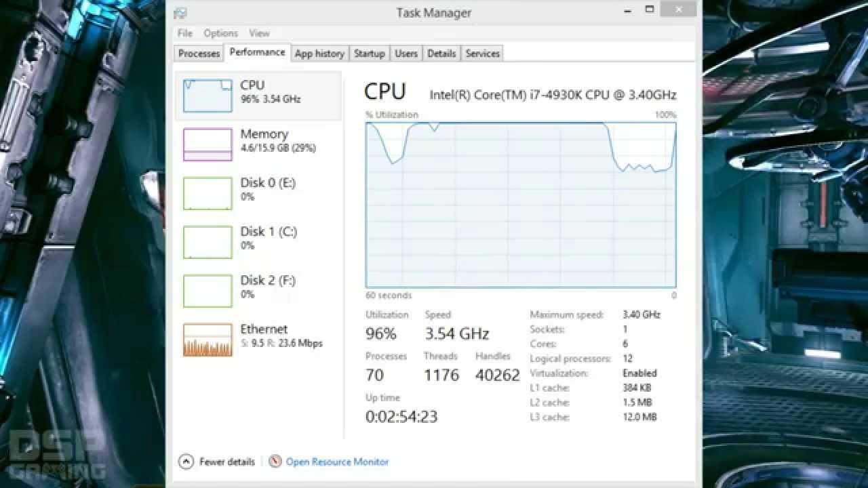Click the Task Manager title bar icon

(180, 13)
